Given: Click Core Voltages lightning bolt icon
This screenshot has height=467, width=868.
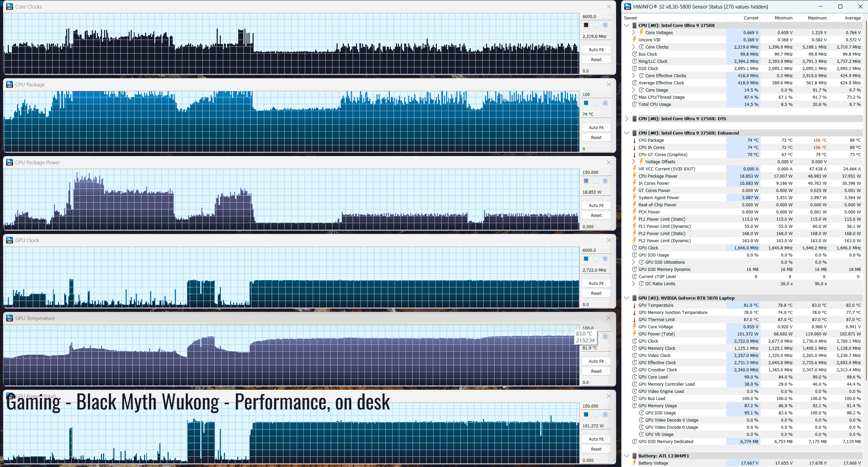Looking at the screenshot, I should [x=641, y=32].
